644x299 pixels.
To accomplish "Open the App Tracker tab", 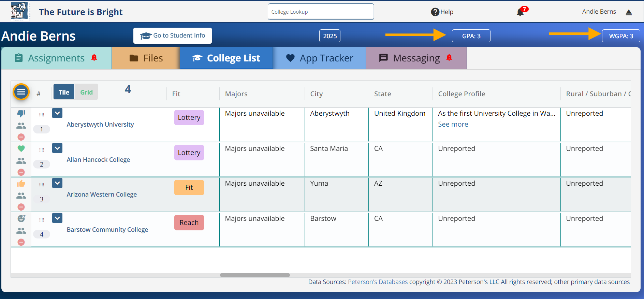I will pyautogui.click(x=319, y=58).
